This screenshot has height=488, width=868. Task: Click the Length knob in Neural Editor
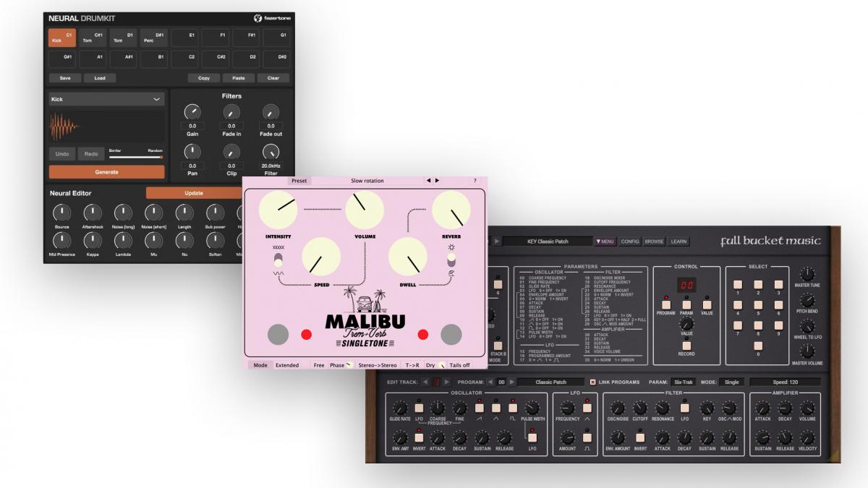(184, 213)
